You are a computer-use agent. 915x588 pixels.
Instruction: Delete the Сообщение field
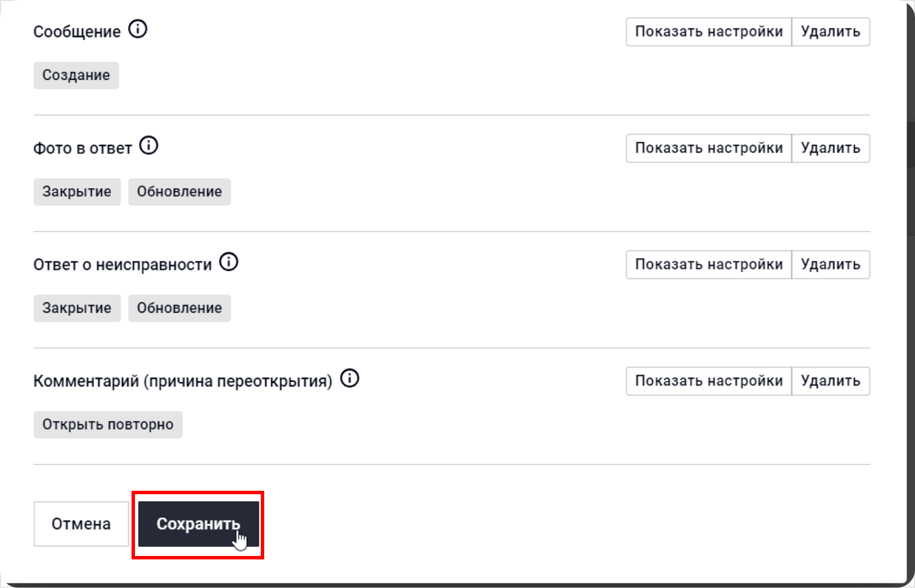pyautogui.click(x=830, y=31)
